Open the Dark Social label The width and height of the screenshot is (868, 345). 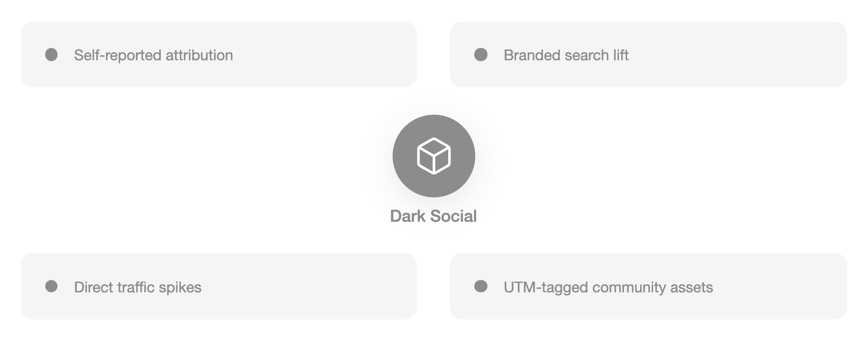tap(433, 216)
